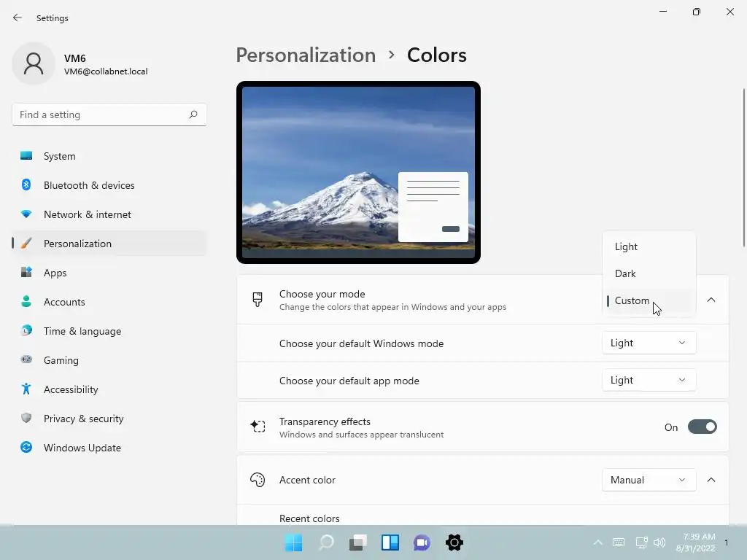
Task: Click the palette icon beside Accent color
Action: pyautogui.click(x=258, y=480)
